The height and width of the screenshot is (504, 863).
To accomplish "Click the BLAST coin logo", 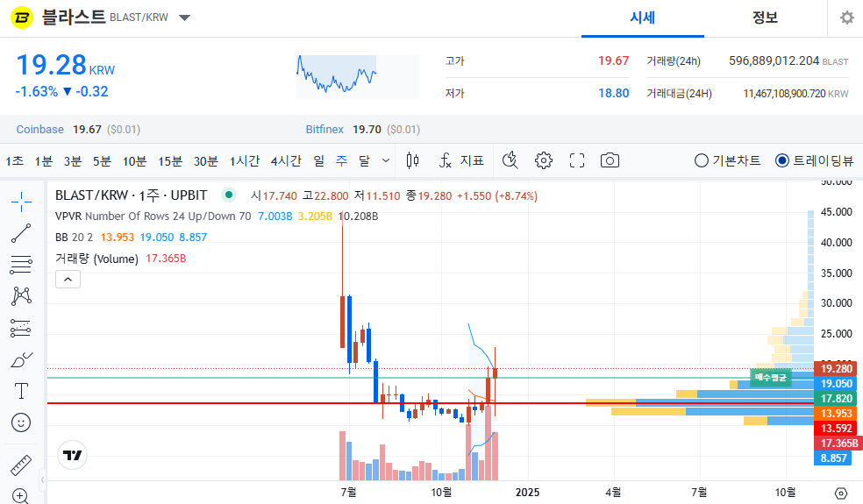I will [x=22, y=18].
